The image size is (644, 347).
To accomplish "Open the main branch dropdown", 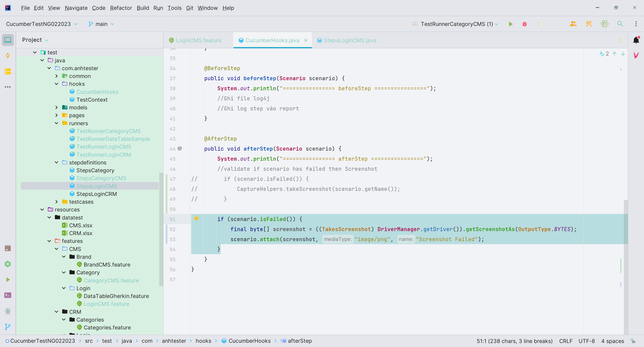I will coord(101,24).
